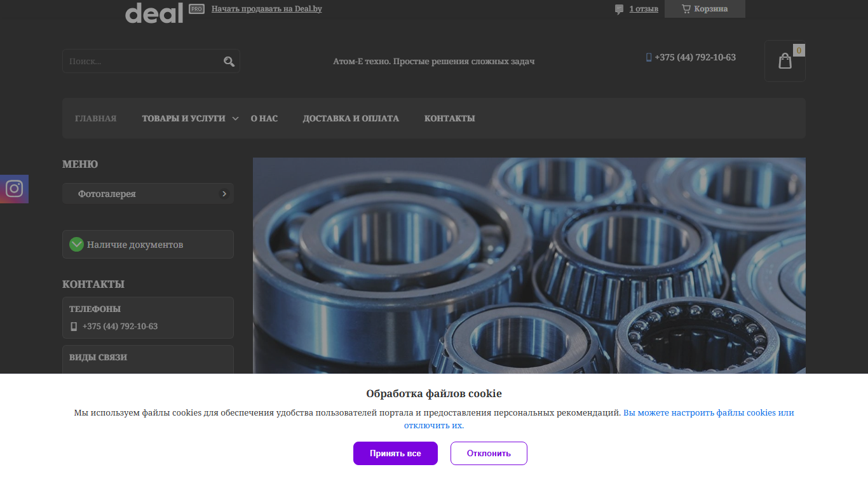Click header phone +375 (44) 792-10-63

click(695, 57)
